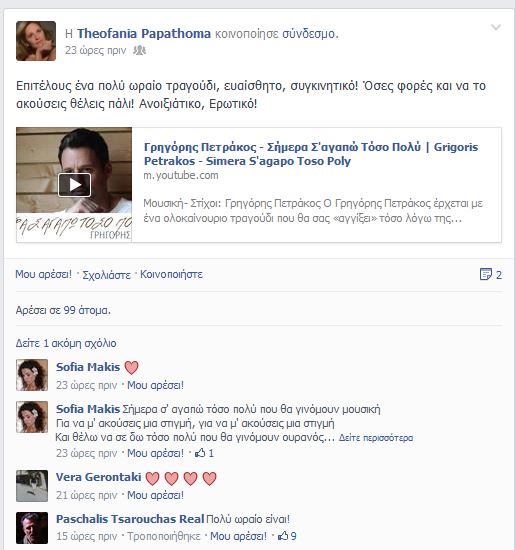
Task: Like the post with Μου αρέσει!
Action: click(44, 274)
